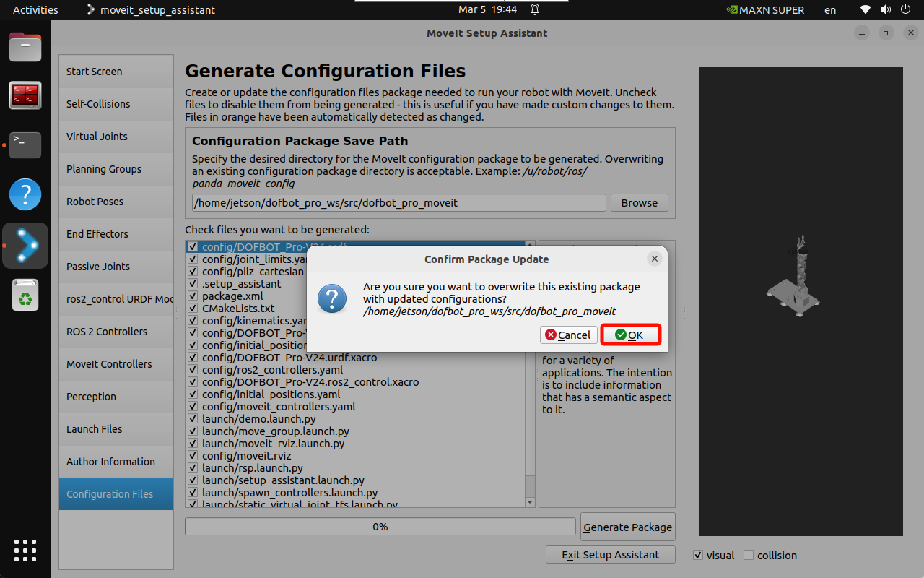Uncheck config/ros2_controllers.yaml checkbox

pos(193,369)
